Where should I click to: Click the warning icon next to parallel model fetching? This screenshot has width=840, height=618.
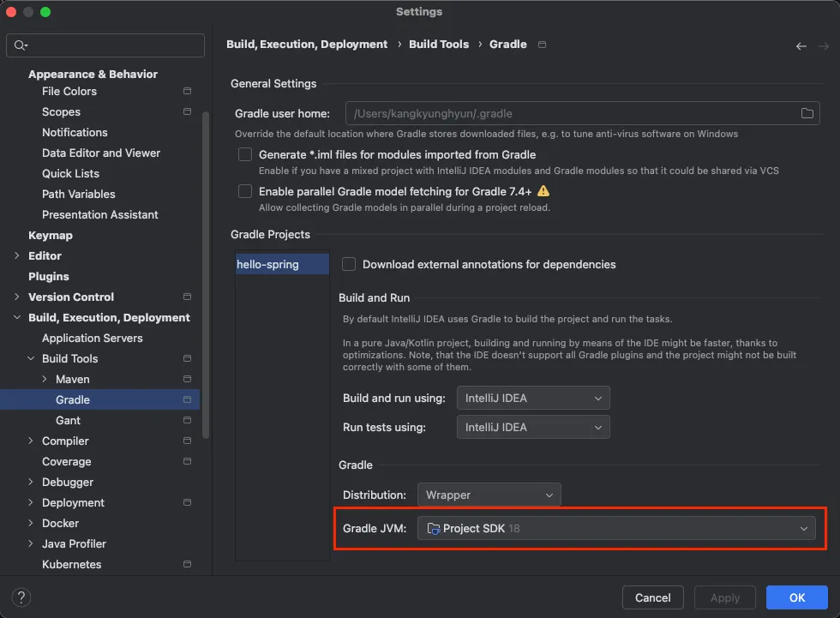tap(543, 191)
